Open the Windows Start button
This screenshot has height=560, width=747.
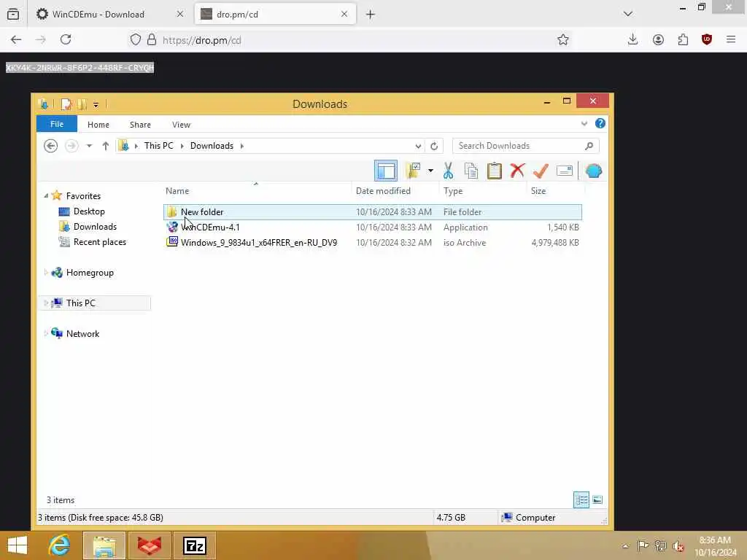[x=18, y=545]
